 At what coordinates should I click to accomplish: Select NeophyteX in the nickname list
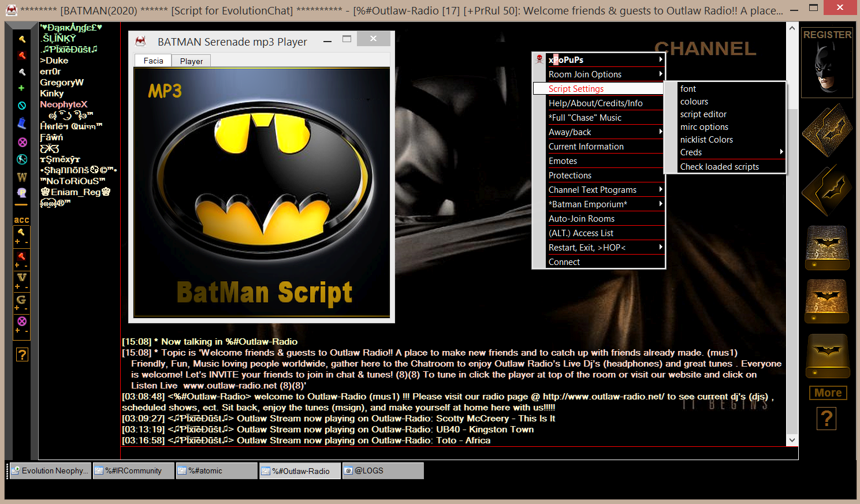click(x=64, y=104)
